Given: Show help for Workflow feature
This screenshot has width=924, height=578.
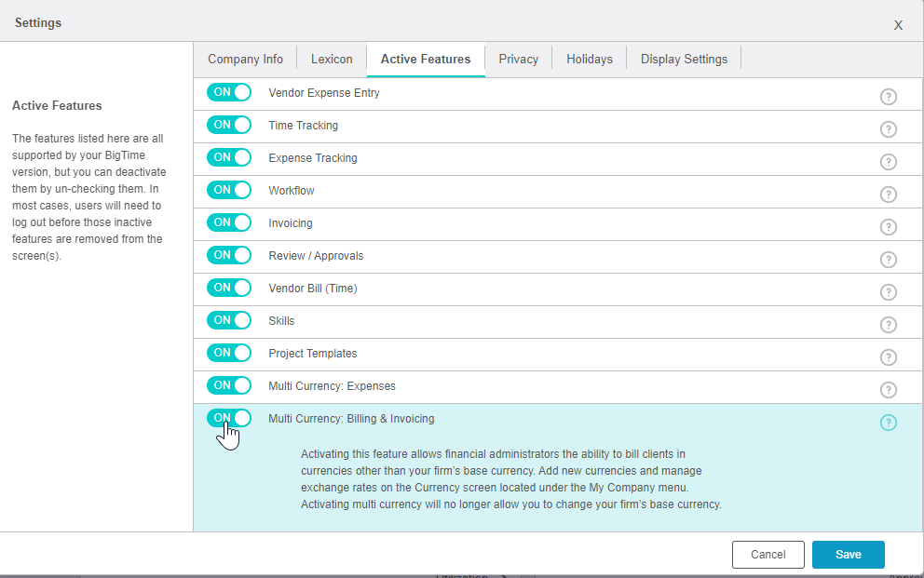Looking at the screenshot, I should 888,195.
